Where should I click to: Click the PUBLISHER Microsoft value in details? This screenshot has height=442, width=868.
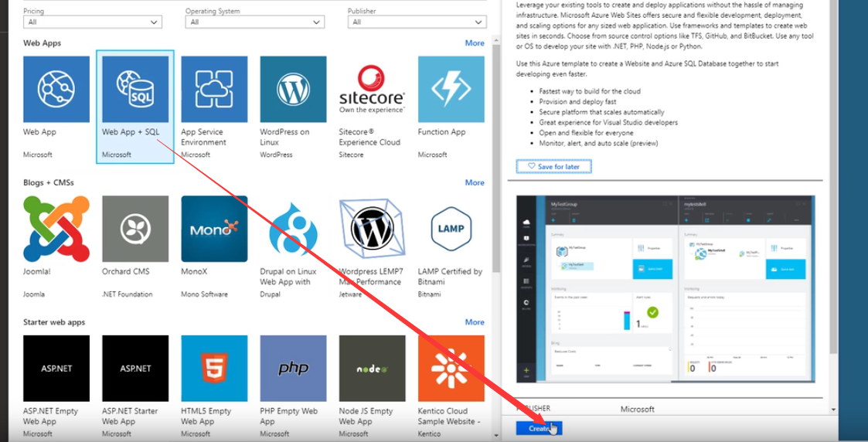(637, 410)
